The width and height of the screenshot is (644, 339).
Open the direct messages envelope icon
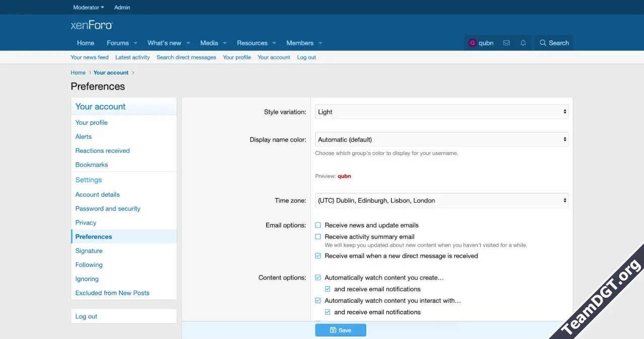pos(506,43)
